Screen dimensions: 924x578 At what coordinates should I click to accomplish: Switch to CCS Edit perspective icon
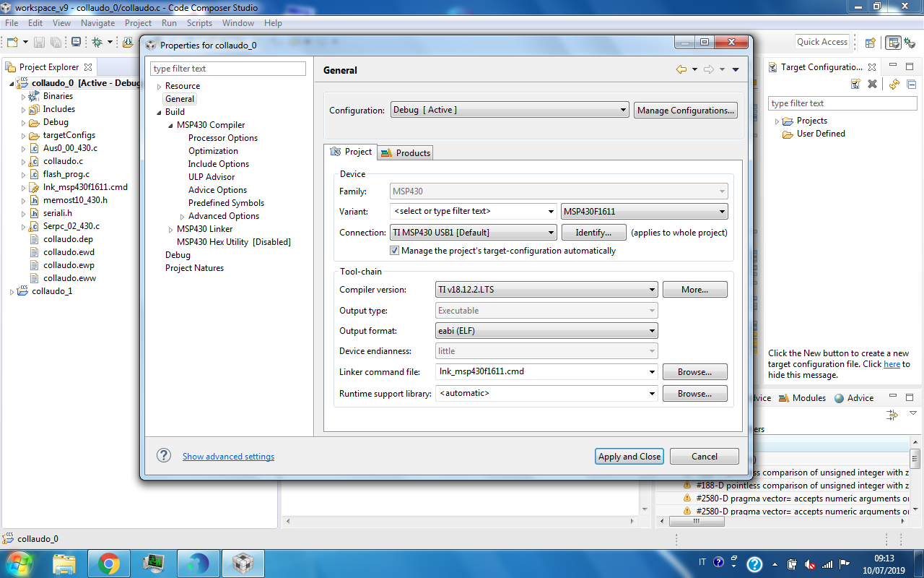point(894,43)
